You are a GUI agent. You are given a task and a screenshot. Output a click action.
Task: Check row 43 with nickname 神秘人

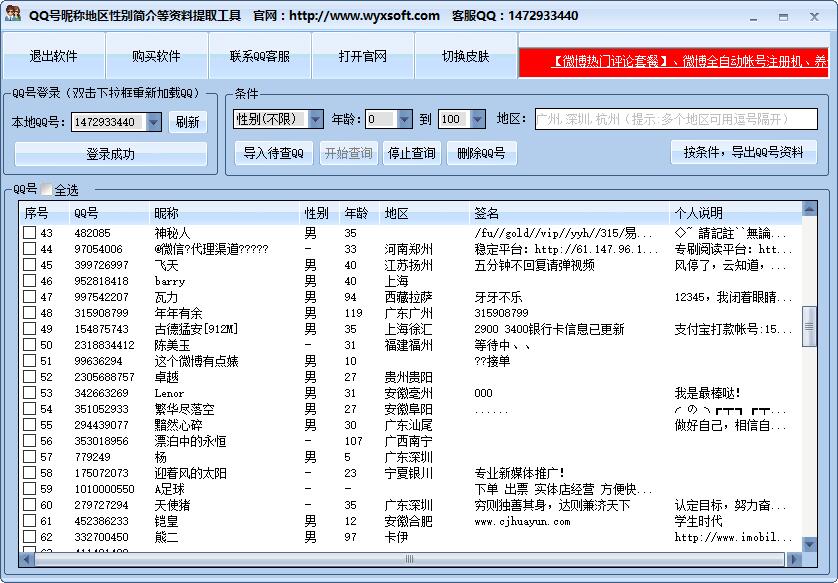tap(30, 232)
